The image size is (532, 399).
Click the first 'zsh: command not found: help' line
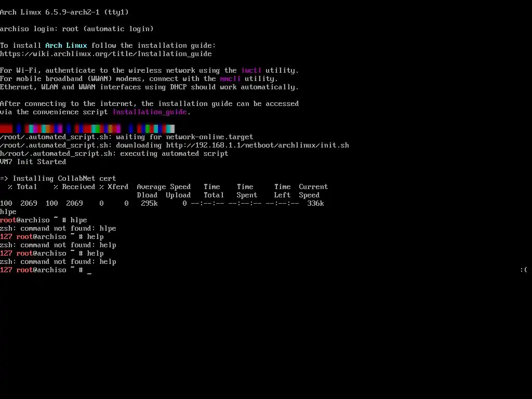(x=58, y=245)
